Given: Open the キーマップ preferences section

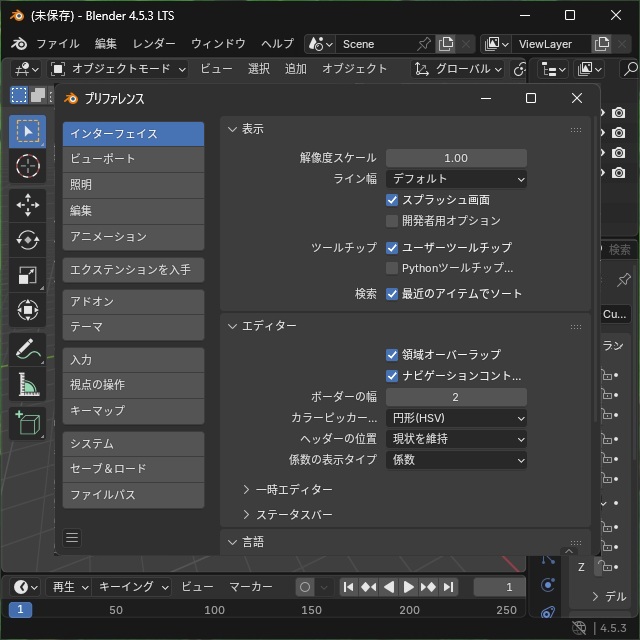Looking at the screenshot, I should pos(133,411).
